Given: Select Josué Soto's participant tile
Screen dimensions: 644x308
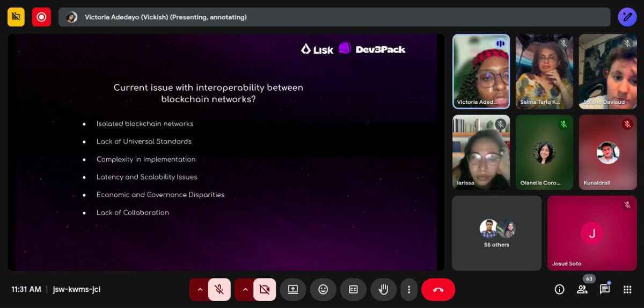Looking at the screenshot, I should pyautogui.click(x=592, y=233).
